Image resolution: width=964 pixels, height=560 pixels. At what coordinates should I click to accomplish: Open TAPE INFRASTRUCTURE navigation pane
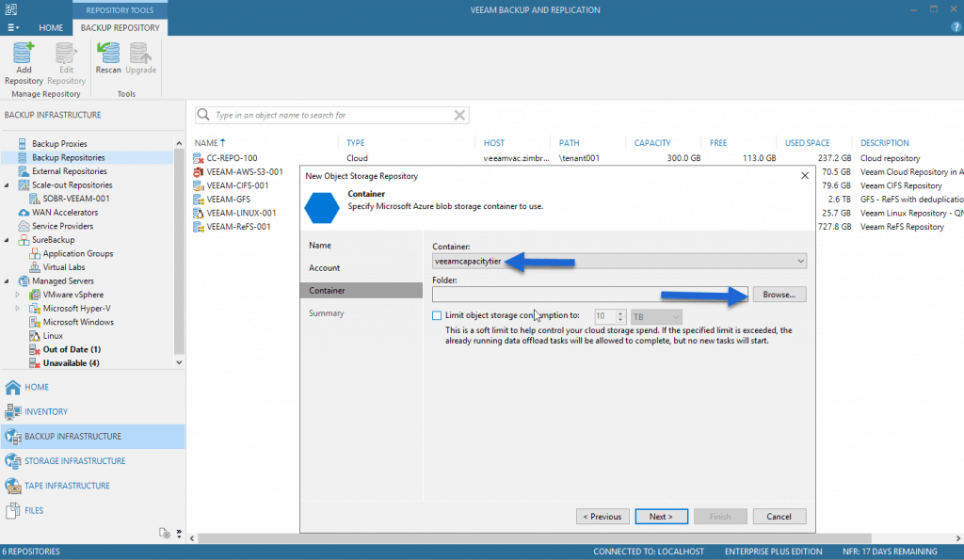pyautogui.click(x=93, y=486)
